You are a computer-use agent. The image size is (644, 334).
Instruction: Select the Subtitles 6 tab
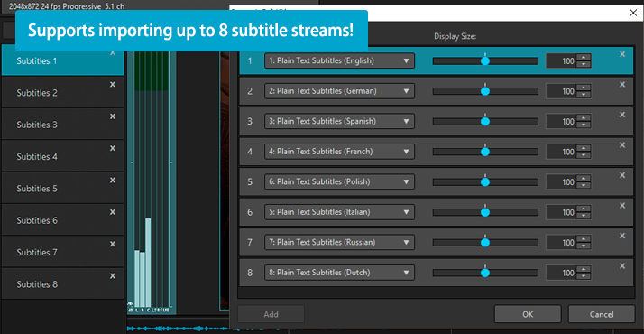pyautogui.click(x=62, y=219)
